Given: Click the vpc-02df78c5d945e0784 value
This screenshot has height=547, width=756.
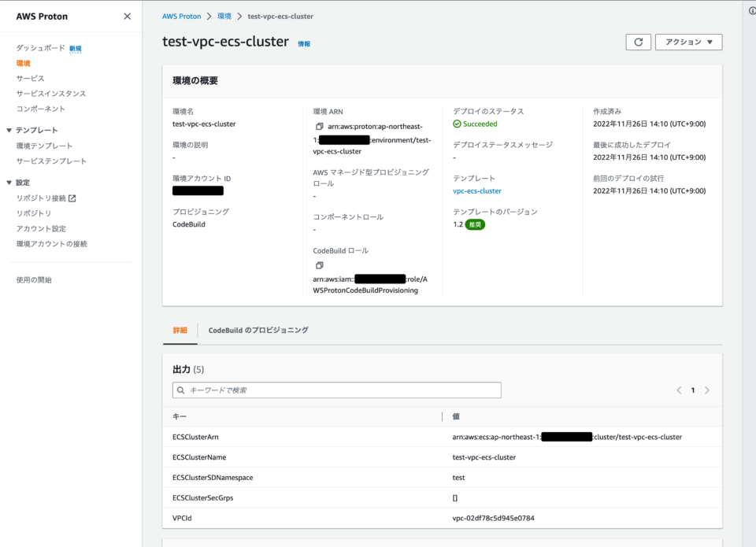Looking at the screenshot, I should (493, 518).
